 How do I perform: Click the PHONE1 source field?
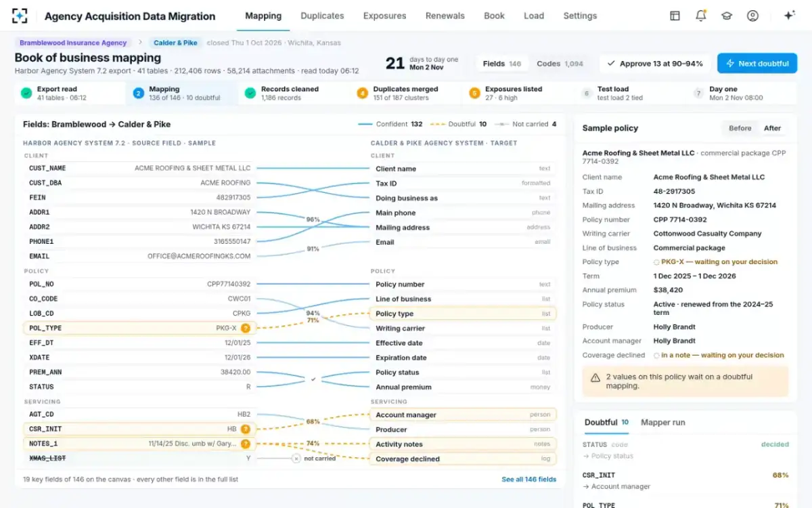point(139,241)
